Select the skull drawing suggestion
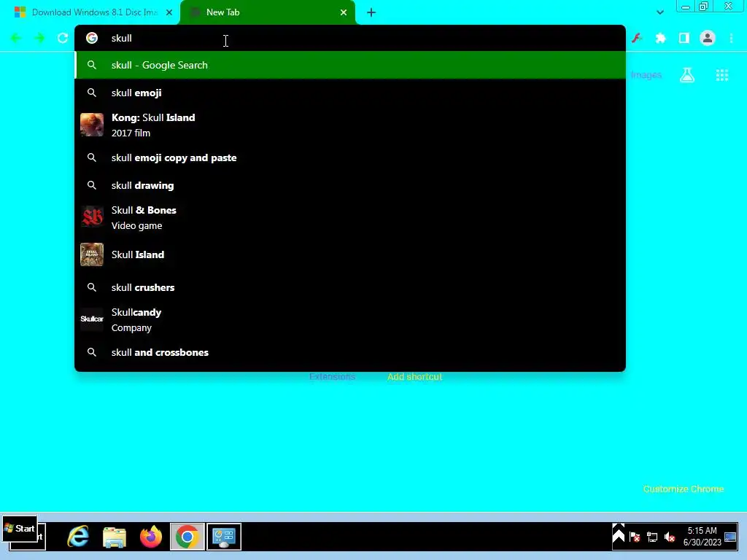747x560 pixels. 350,185
